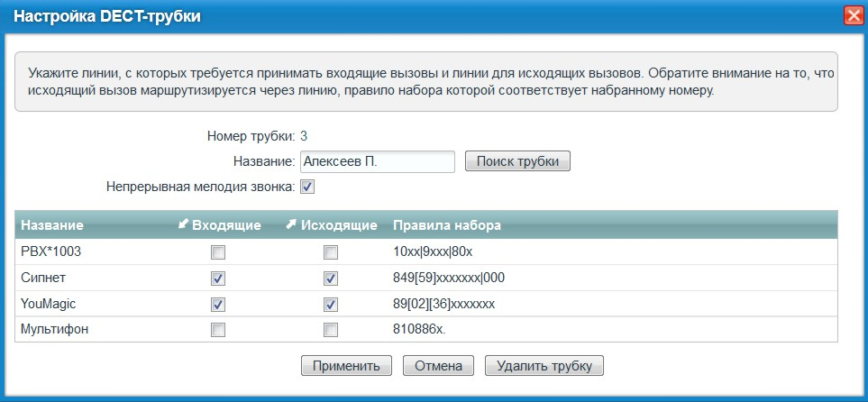Image resolution: width=868 pixels, height=402 pixels.
Task: Click the Название table column header
Action: coord(52,224)
